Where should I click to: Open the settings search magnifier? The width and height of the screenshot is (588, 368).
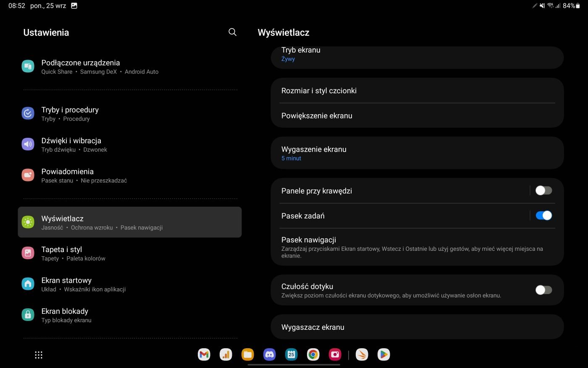pos(232,32)
